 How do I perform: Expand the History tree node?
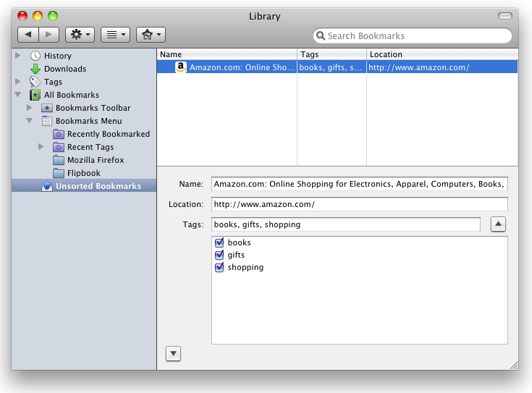tap(18, 55)
